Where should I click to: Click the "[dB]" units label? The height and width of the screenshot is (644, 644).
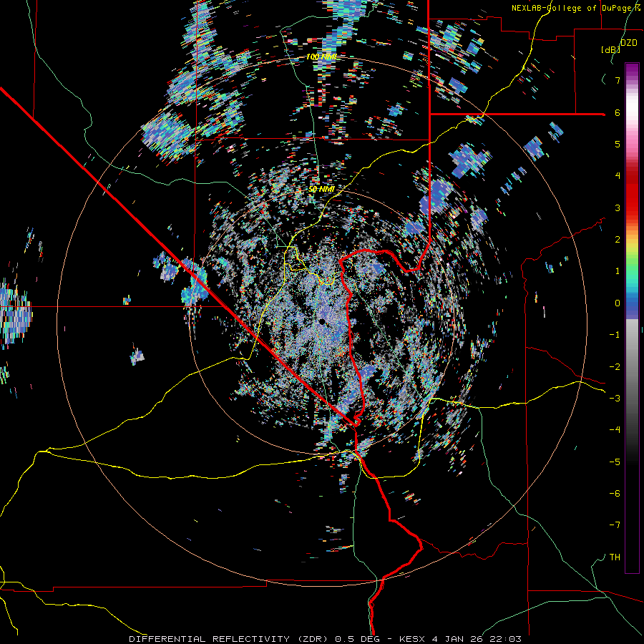point(611,49)
